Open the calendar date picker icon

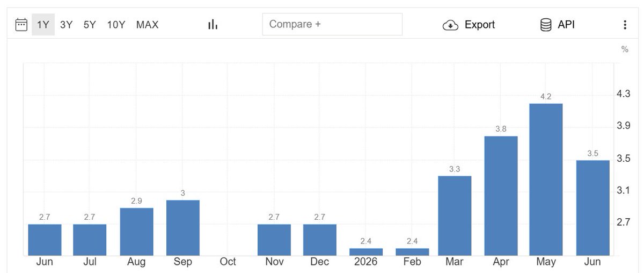[21, 25]
